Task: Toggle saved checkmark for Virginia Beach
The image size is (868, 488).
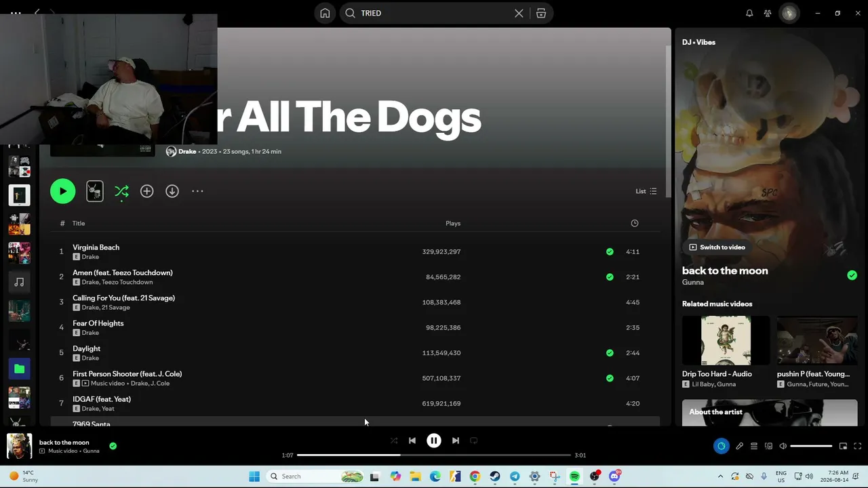Action: click(610, 251)
